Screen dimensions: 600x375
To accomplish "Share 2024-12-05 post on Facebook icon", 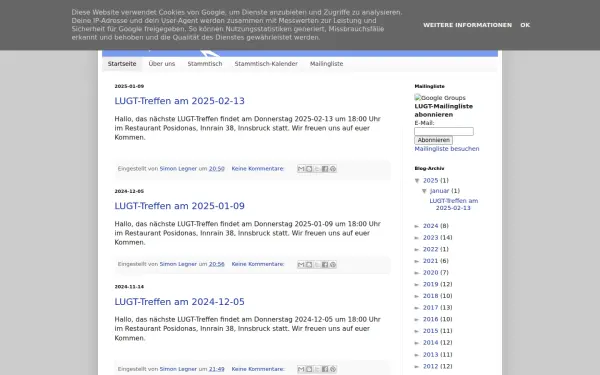I will click(x=325, y=369).
